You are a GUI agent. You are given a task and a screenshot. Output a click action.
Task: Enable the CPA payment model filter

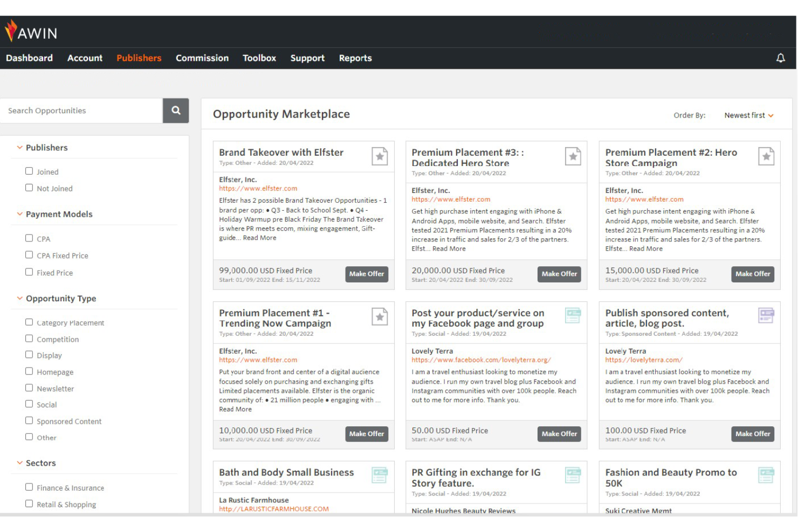point(29,238)
